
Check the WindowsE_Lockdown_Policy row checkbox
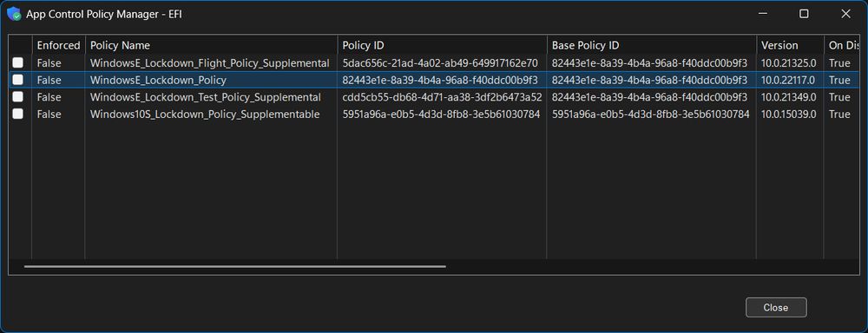[18, 80]
